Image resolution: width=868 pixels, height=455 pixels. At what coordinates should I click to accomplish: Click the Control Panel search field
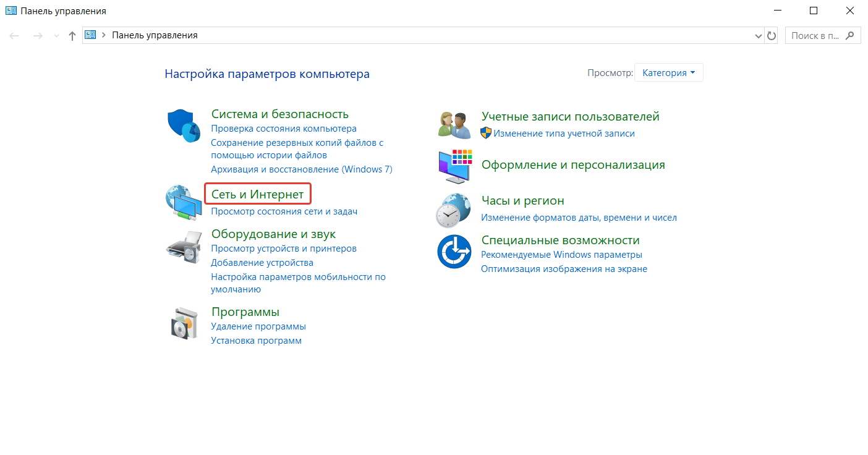(x=816, y=36)
